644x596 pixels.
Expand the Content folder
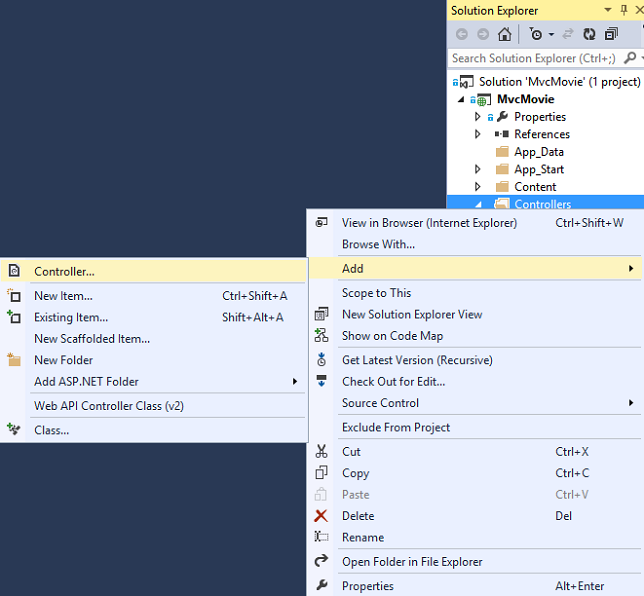[x=477, y=186]
